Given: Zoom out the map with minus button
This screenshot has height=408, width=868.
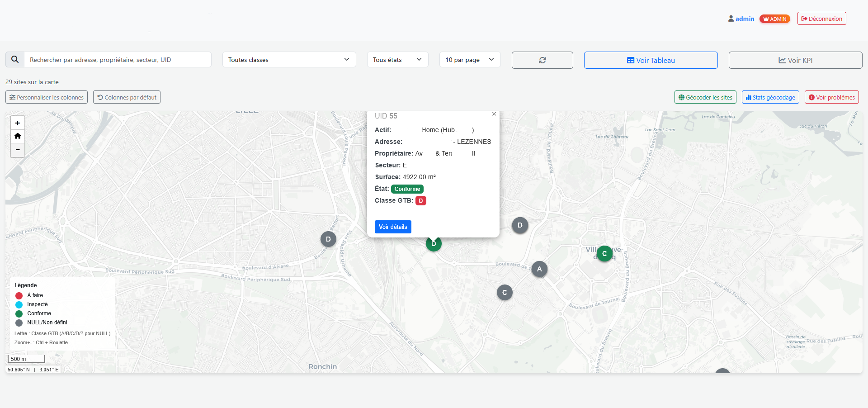Looking at the screenshot, I should (18, 150).
